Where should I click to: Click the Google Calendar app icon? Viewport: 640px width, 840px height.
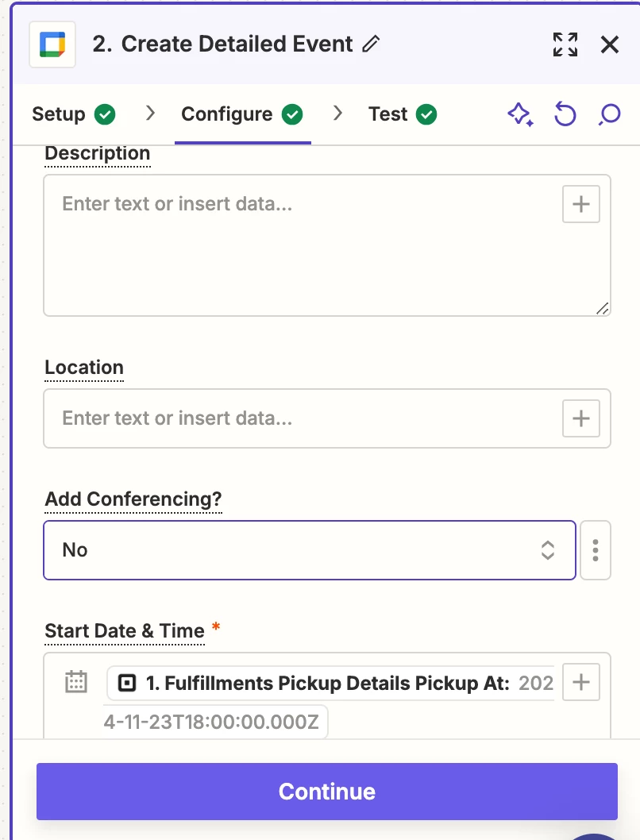point(52,44)
